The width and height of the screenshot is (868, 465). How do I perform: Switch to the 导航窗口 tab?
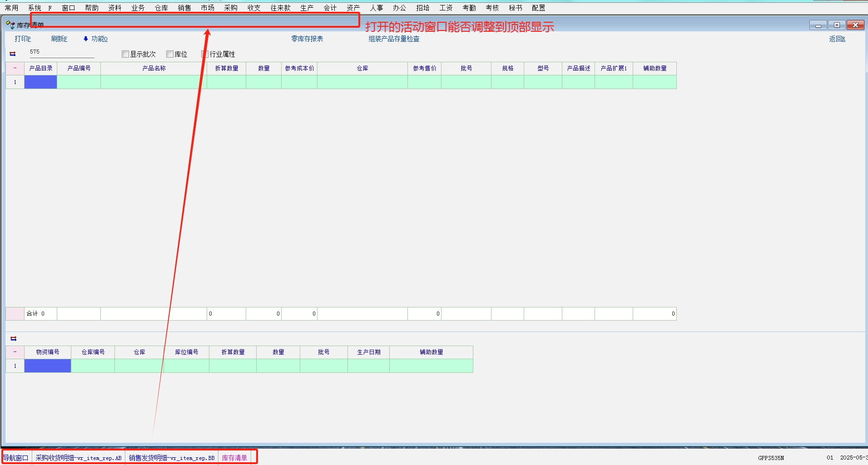tap(16, 458)
